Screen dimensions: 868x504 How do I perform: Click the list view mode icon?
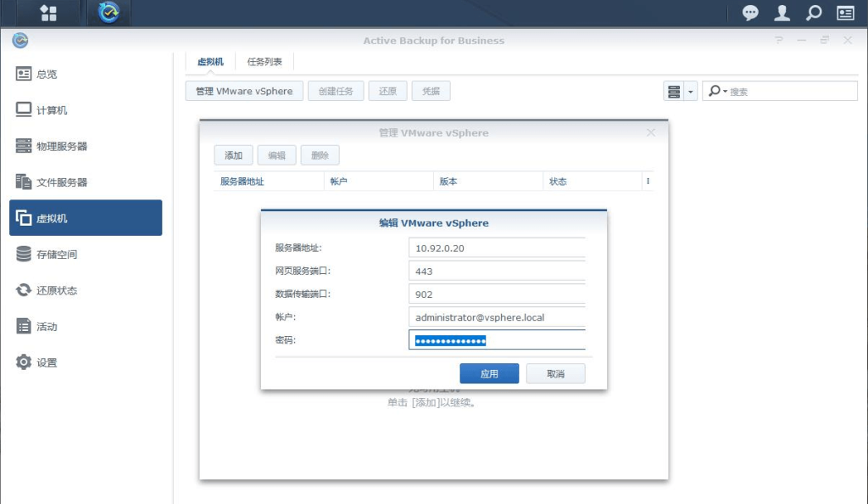point(674,92)
